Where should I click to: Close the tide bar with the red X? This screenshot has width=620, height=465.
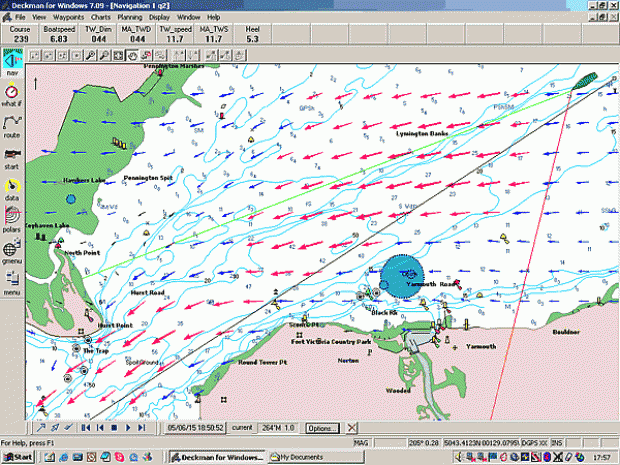[x=352, y=428]
